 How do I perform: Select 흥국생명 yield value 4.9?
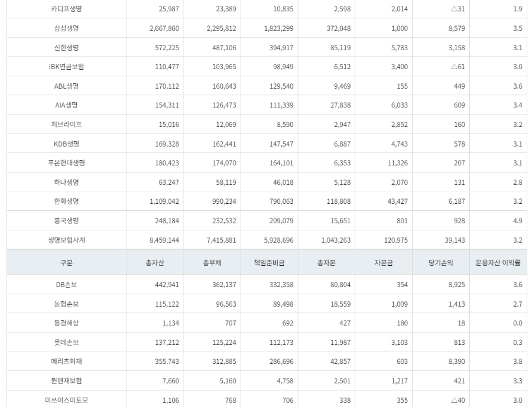[x=517, y=221]
